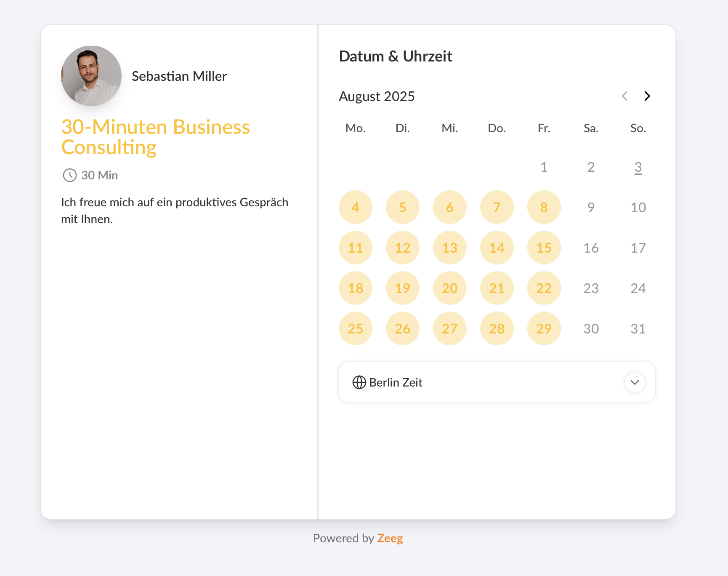
Task: Book on Friday, August 8
Action: coord(544,207)
